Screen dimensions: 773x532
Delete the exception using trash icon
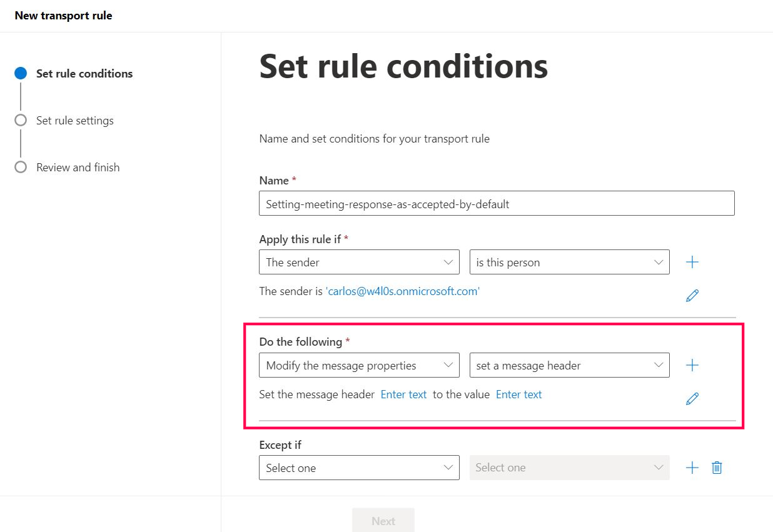(x=717, y=468)
